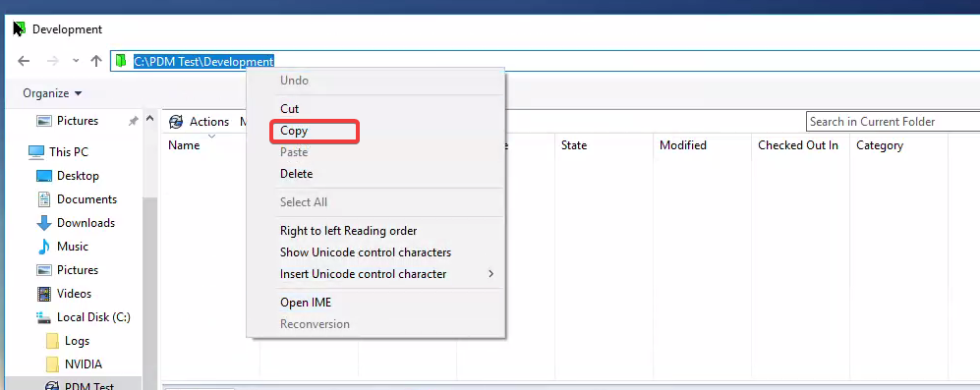980x390 pixels.
Task: Sort by Checked Out In column
Action: pos(797,145)
